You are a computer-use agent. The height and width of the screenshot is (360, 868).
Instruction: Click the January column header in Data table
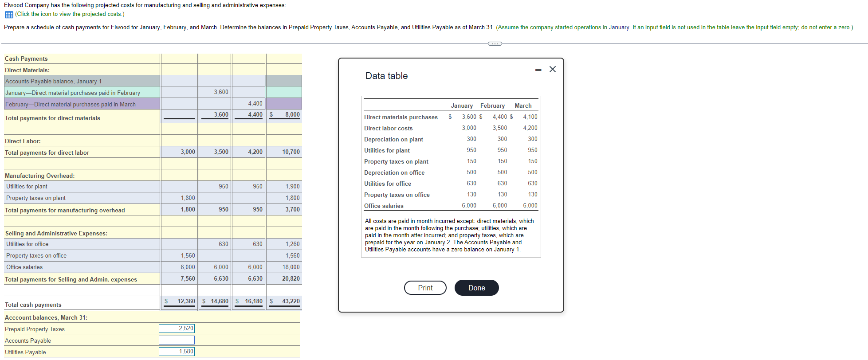(462, 106)
